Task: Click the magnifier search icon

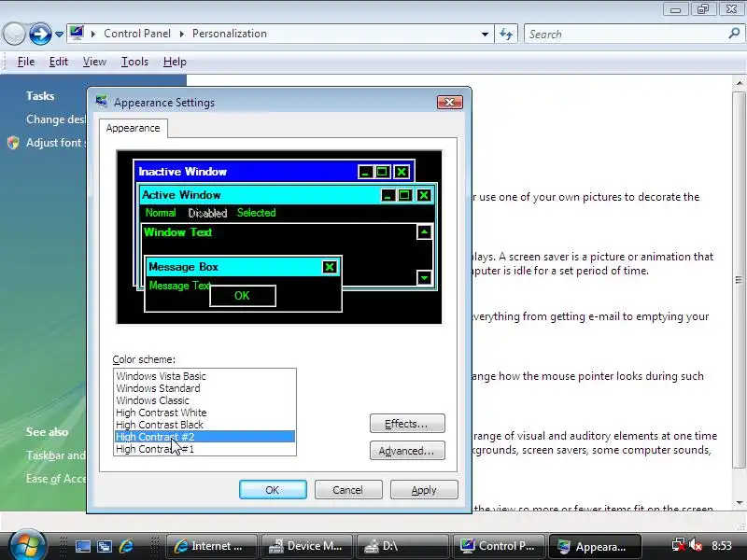Action: coord(734,34)
